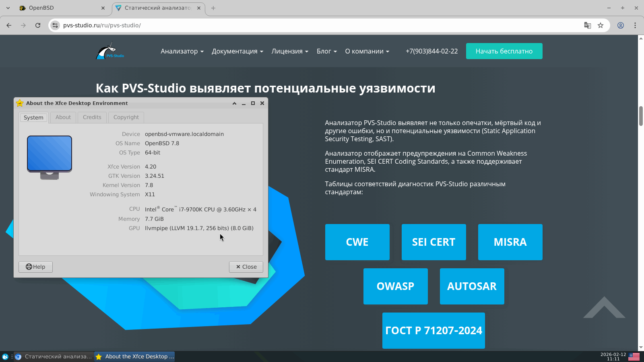Switch to the Credits tab
This screenshot has width=644, height=362.
pos(92,117)
